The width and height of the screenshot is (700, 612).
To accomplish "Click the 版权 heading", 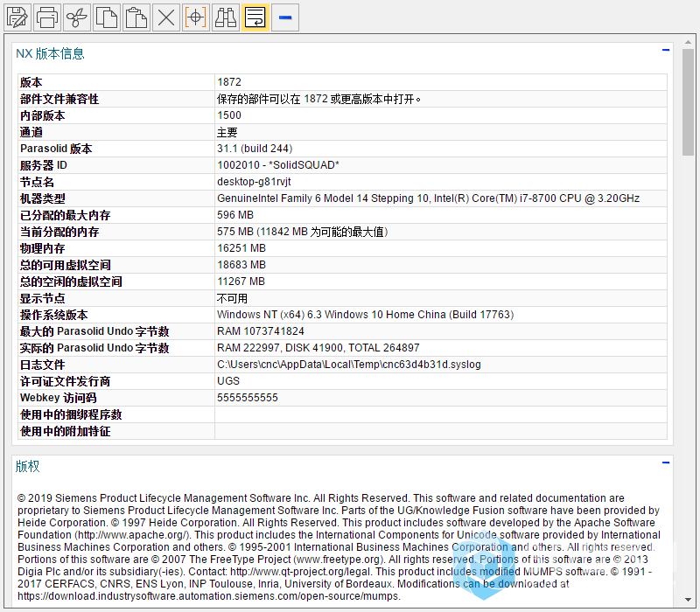I will [x=28, y=466].
